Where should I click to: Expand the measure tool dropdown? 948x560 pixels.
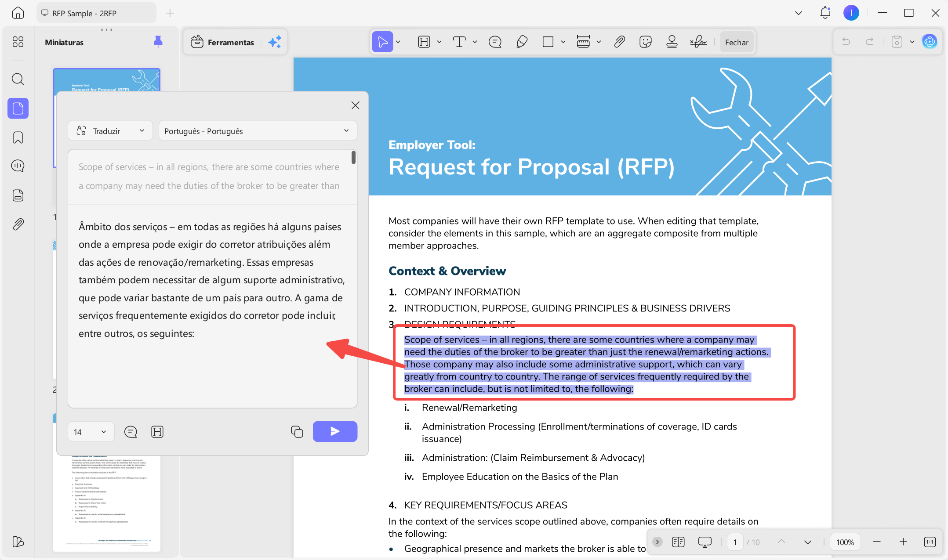599,42
